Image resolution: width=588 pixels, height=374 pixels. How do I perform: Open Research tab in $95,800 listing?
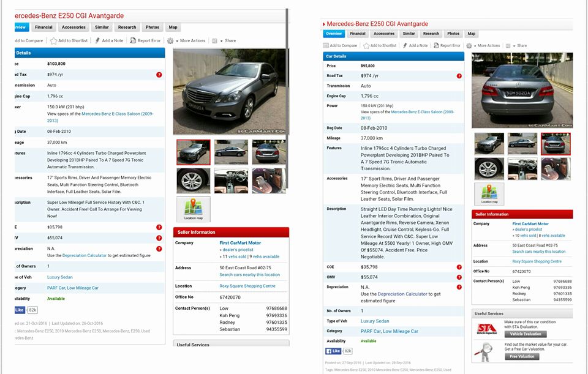point(431,34)
